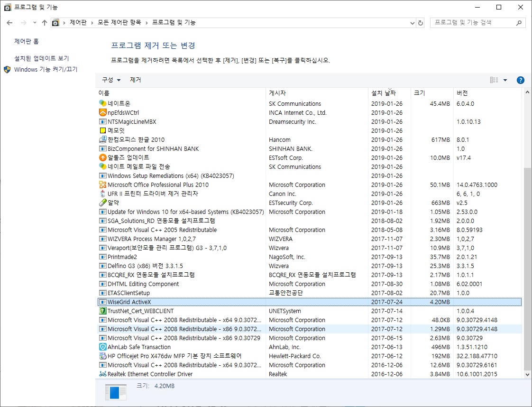Select Windows Setup Remediations (x64) (KB4023057)
532x407 pixels.
[x=310, y=176]
